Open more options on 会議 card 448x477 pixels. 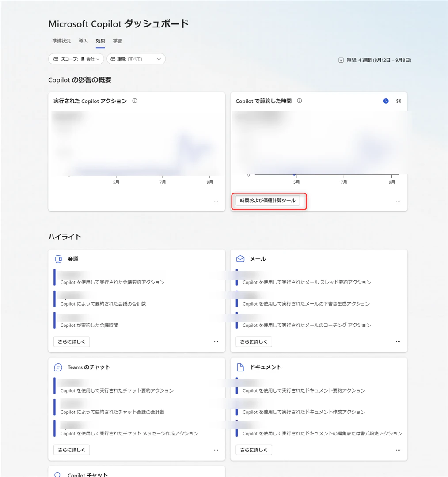[216, 341]
